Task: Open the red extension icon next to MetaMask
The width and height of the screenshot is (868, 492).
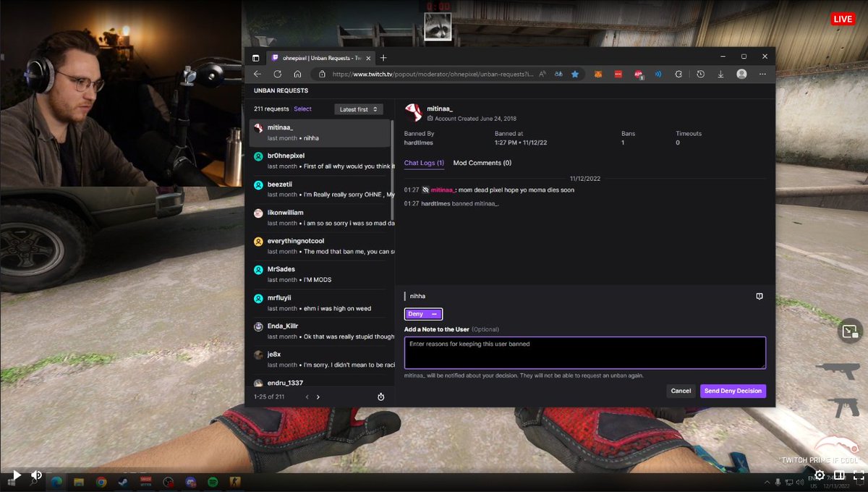Action: [x=618, y=74]
